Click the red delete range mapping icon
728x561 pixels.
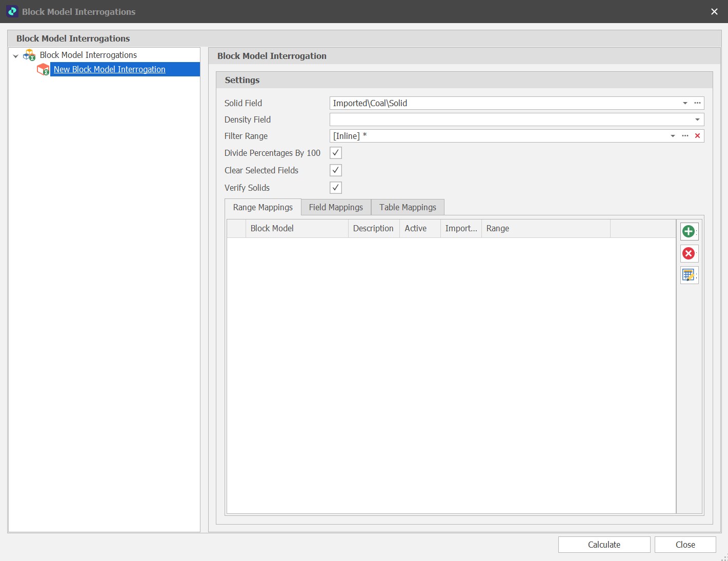(689, 253)
